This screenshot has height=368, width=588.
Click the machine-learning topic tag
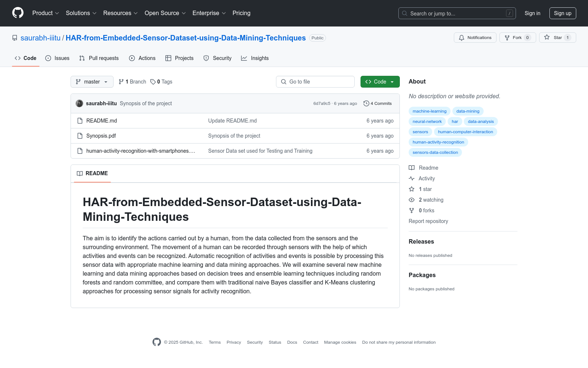point(430,111)
